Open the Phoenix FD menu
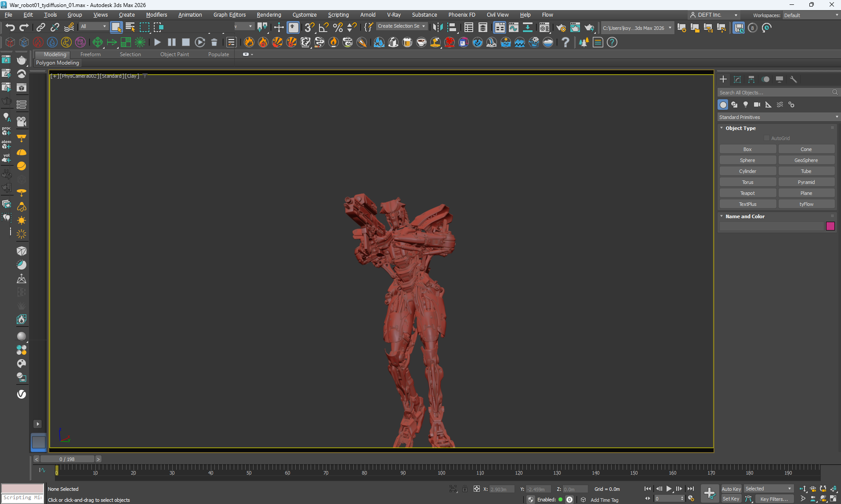841x504 pixels. coord(461,15)
